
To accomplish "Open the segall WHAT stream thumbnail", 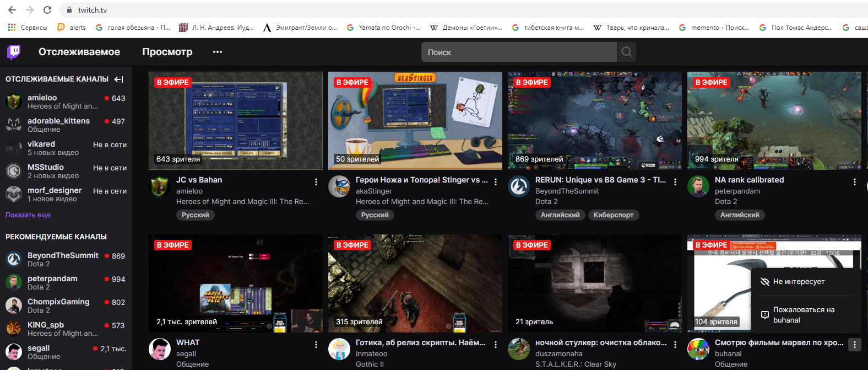I will (x=235, y=283).
